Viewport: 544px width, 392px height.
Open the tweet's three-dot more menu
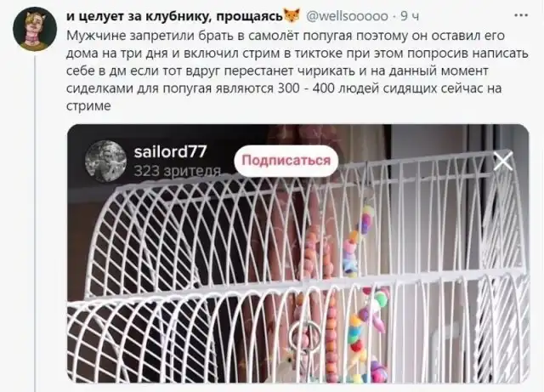point(521,15)
